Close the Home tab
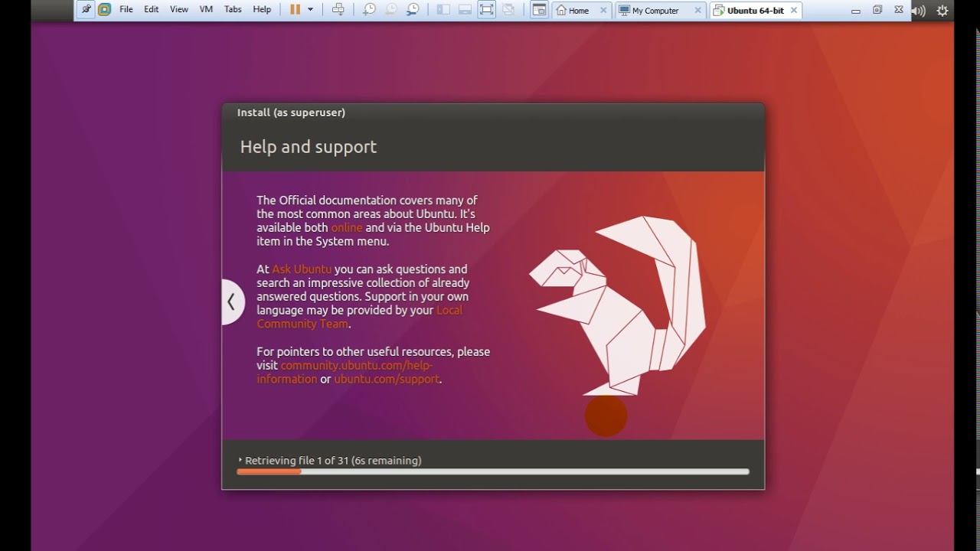This screenshot has width=980, height=551. pyautogui.click(x=603, y=11)
